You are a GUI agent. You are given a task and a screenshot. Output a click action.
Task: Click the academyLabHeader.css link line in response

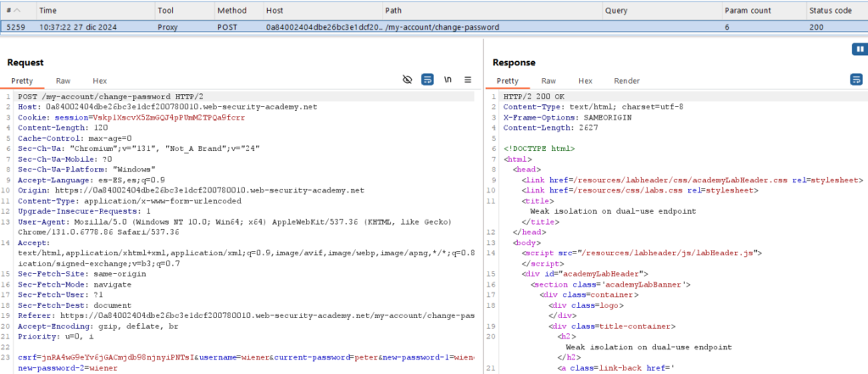pos(692,180)
